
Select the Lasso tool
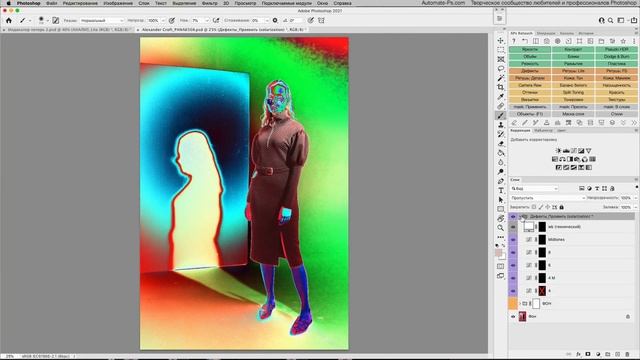tap(500, 69)
